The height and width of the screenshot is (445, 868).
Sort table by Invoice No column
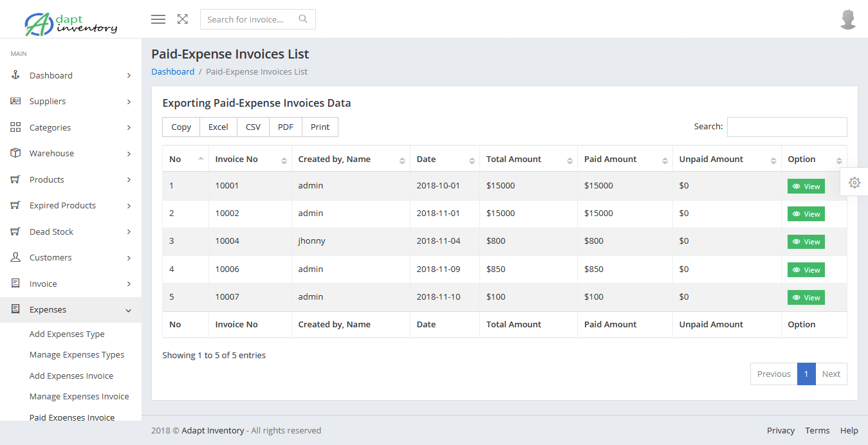click(x=250, y=159)
